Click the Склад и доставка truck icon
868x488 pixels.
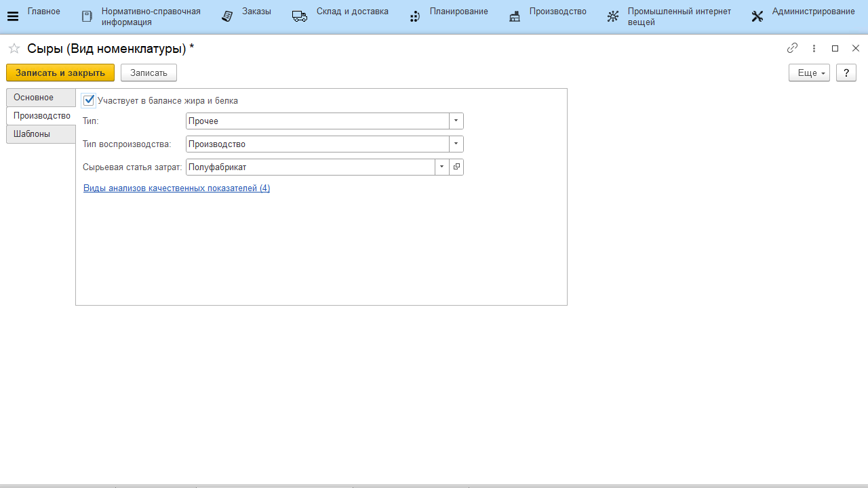(x=300, y=16)
